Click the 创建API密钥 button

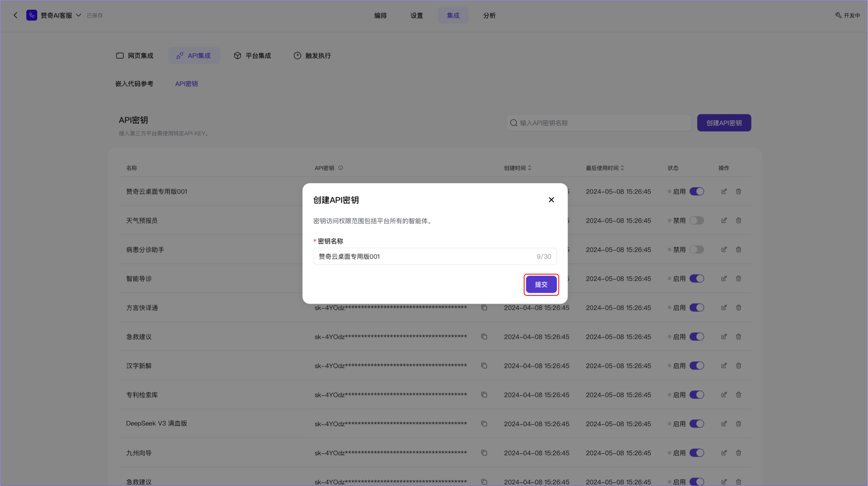pos(724,123)
